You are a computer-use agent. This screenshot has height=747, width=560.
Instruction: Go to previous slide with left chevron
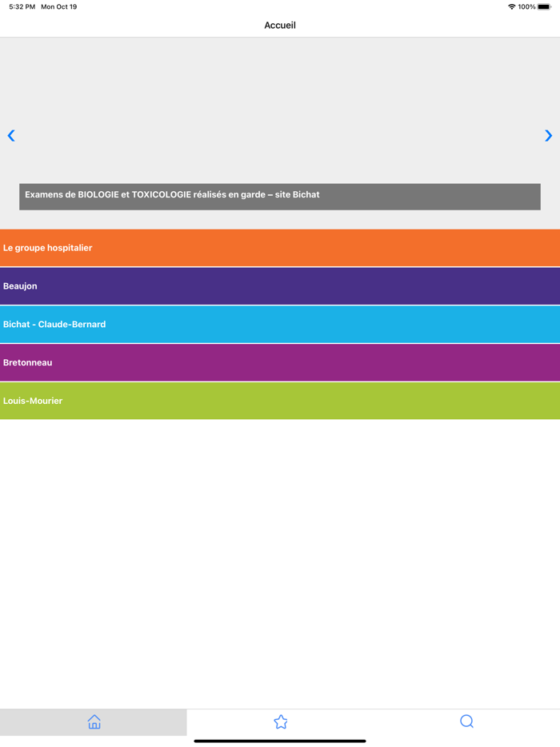pos(11,136)
